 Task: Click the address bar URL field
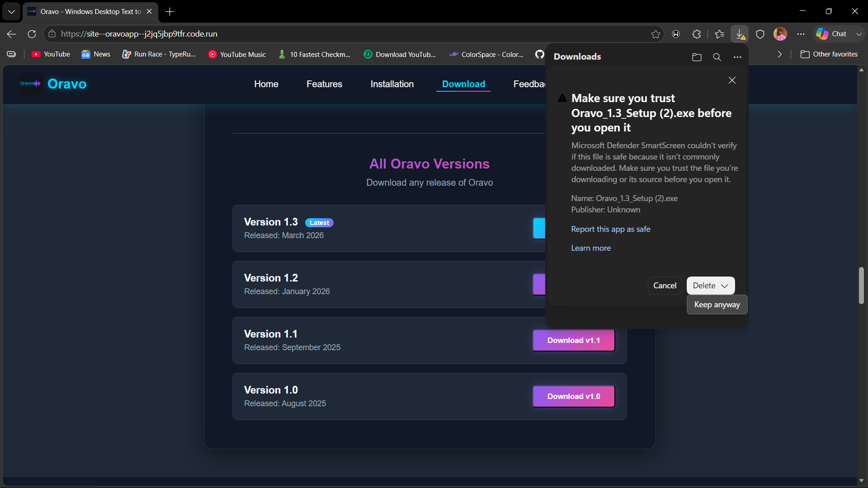353,34
